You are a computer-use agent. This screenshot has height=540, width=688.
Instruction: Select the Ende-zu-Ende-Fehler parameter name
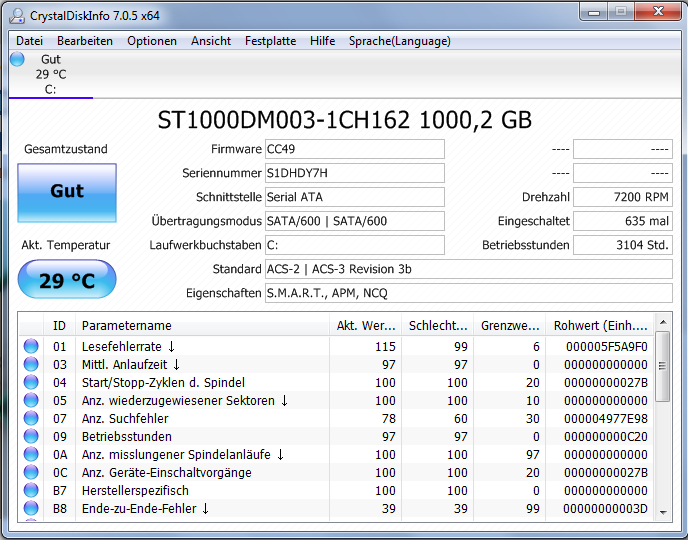click(145, 508)
